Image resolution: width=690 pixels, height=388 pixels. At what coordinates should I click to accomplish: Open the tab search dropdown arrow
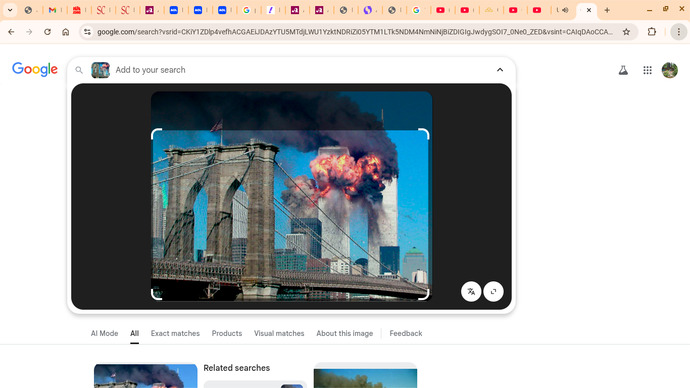[10, 10]
